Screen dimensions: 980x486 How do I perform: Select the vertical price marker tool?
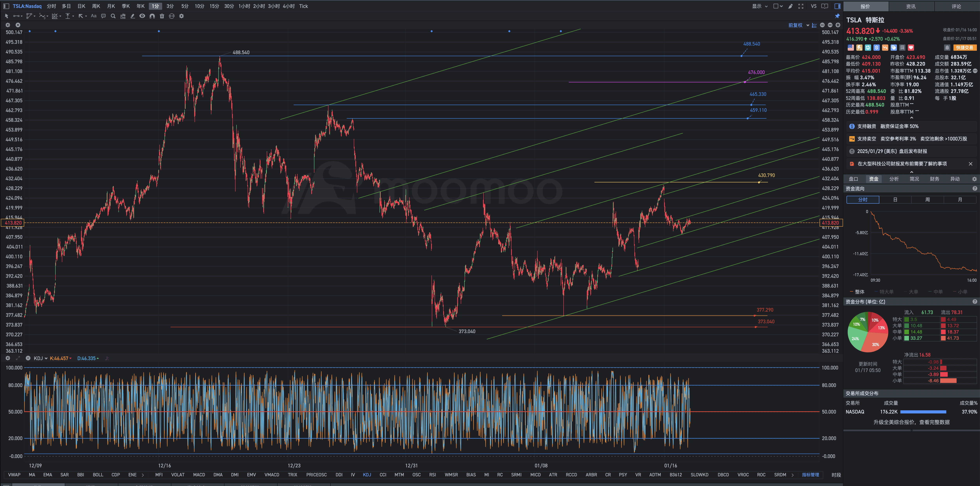click(68, 16)
